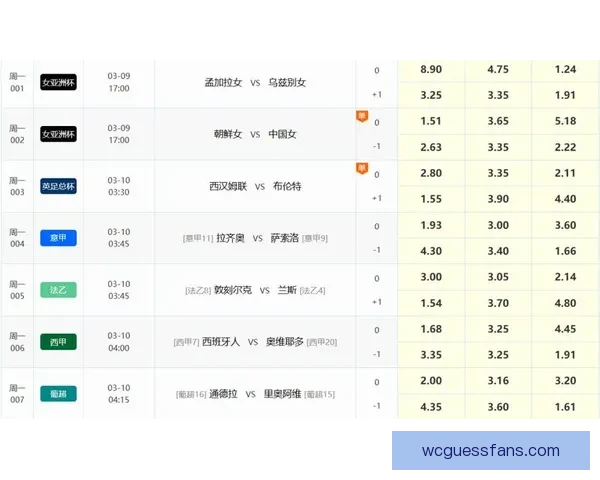Pick away win odds 1.24
The image size is (600, 480).
click(x=566, y=70)
